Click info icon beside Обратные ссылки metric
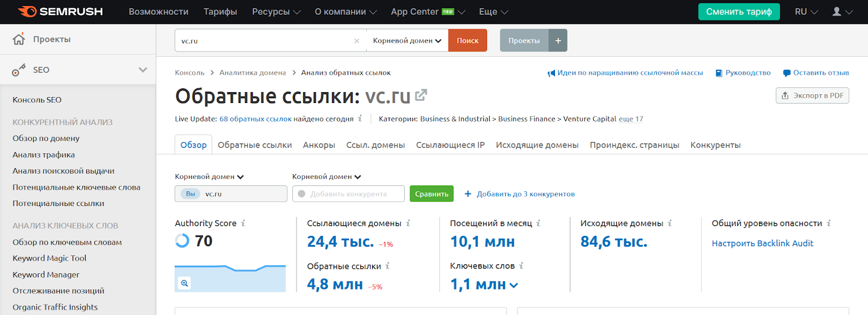This screenshot has width=868, height=315. point(387,266)
